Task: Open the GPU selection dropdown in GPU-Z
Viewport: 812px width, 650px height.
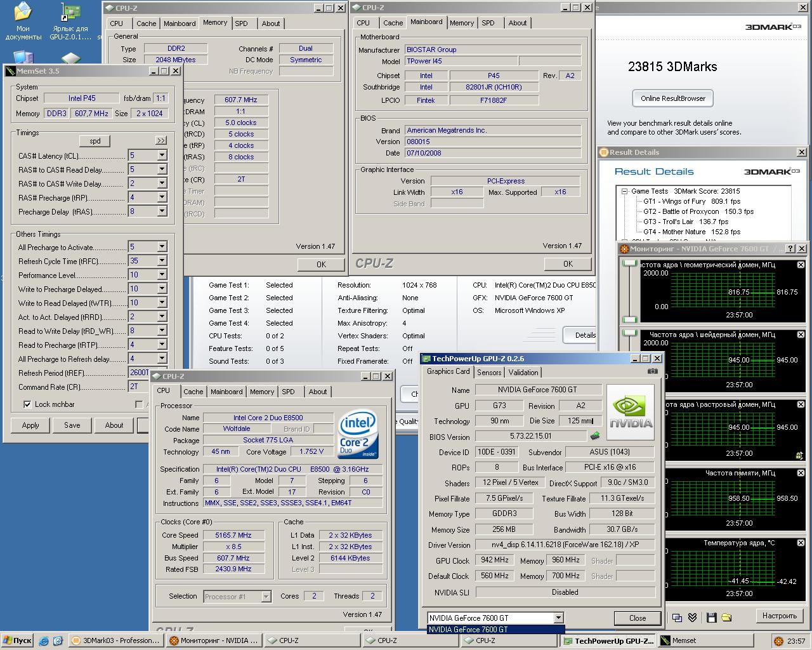Action: pyautogui.click(x=558, y=618)
